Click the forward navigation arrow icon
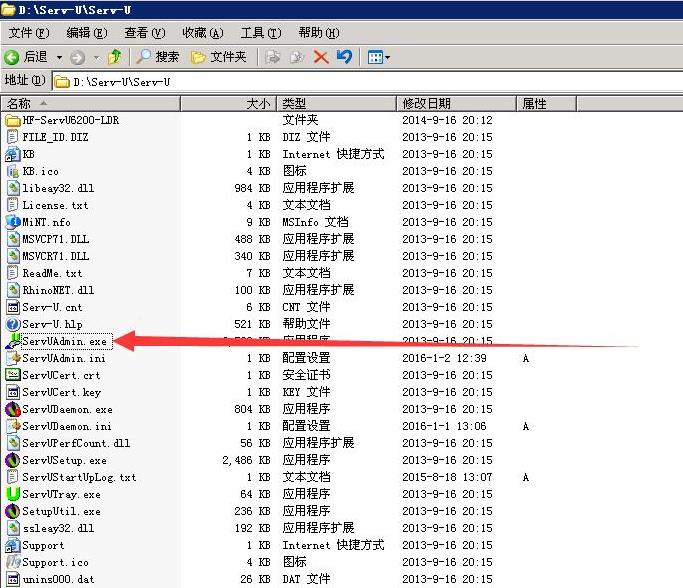 78,57
